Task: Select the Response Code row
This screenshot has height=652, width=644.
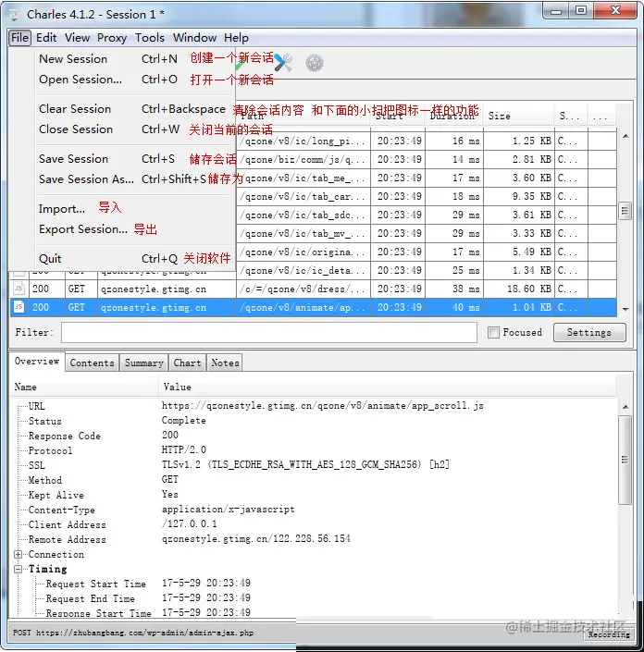Action: [314, 436]
